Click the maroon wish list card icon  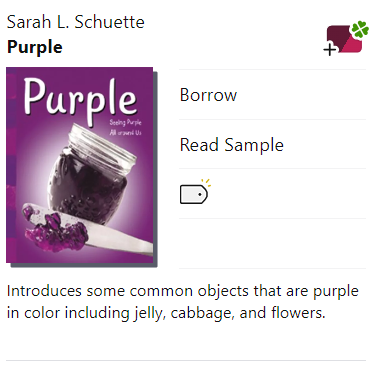click(x=343, y=39)
